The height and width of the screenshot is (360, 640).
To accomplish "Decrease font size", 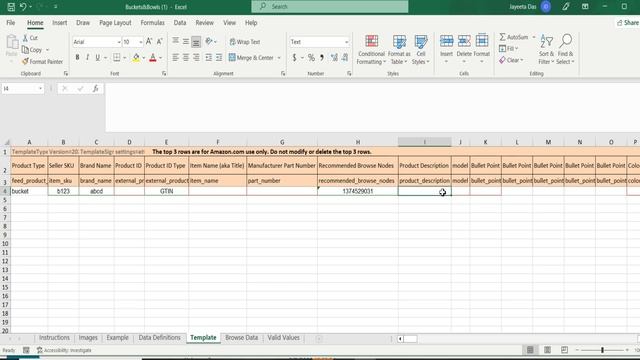I will click(x=160, y=42).
